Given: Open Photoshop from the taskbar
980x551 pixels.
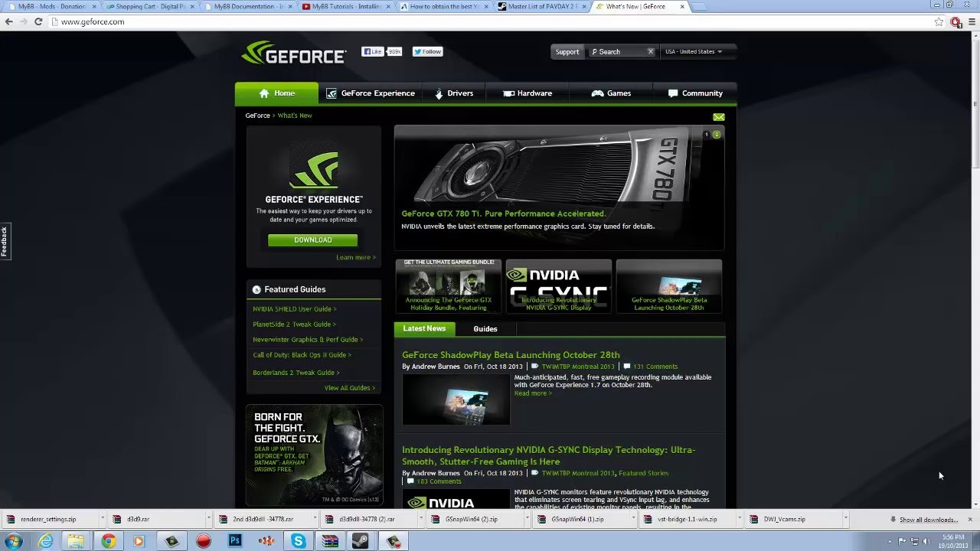Looking at the screenshot, I should pos(235,541).
